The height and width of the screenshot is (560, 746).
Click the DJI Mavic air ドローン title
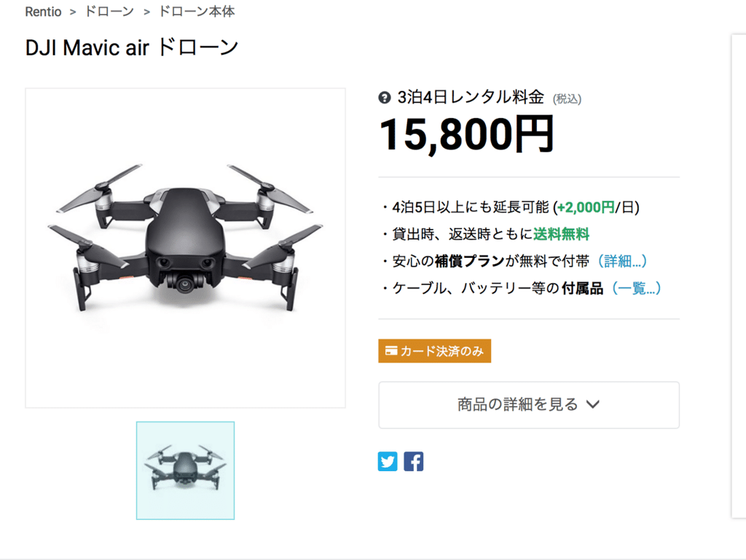132,47
